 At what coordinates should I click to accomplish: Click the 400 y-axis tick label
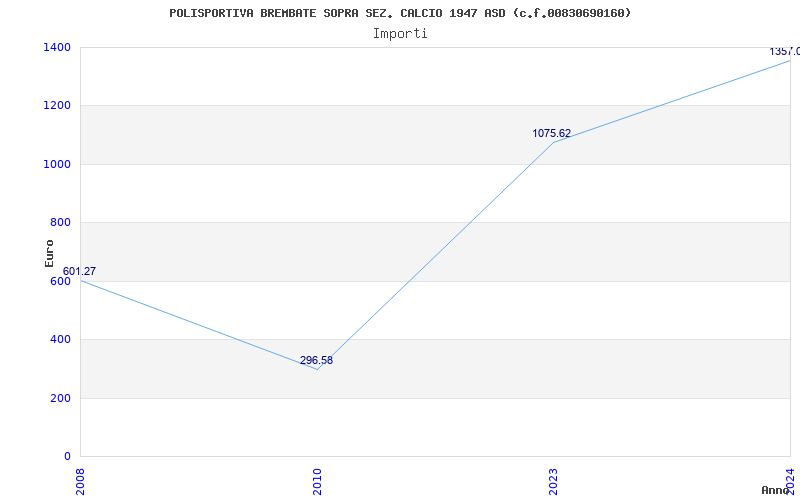(60, 339)
